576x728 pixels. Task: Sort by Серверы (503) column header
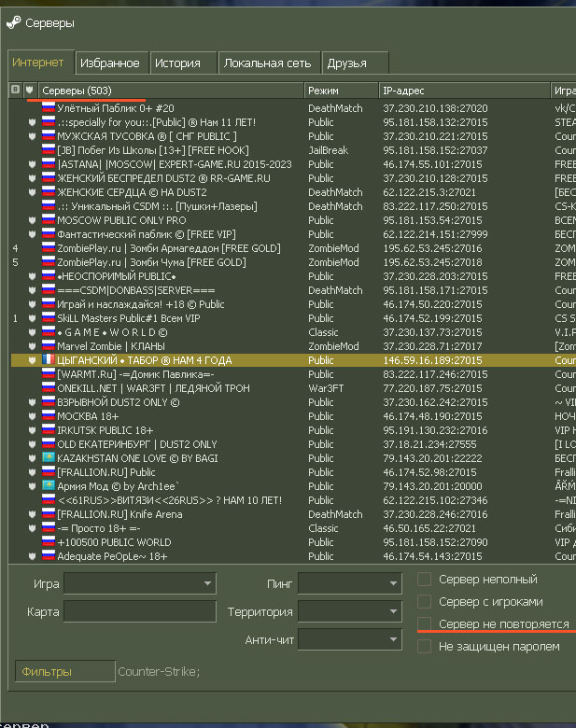171,91
